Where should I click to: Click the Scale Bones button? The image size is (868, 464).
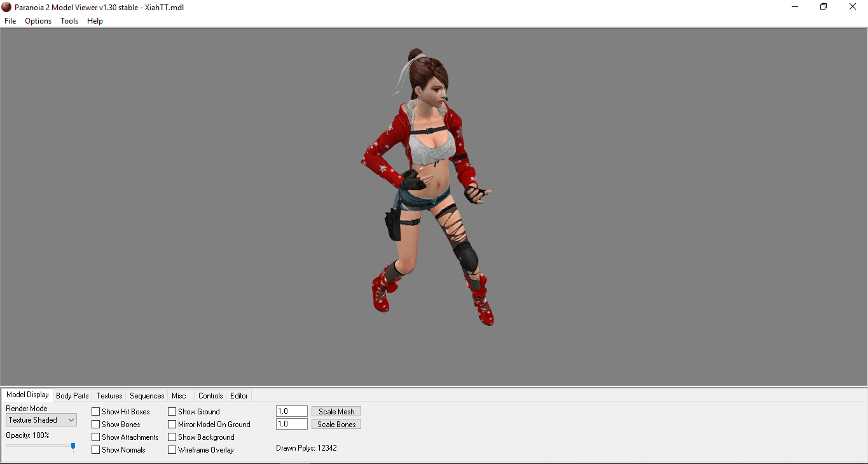pos(336,425)
